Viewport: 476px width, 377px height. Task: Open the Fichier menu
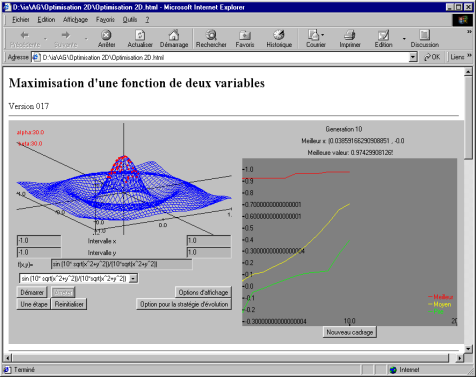click(x=21, y=20)
